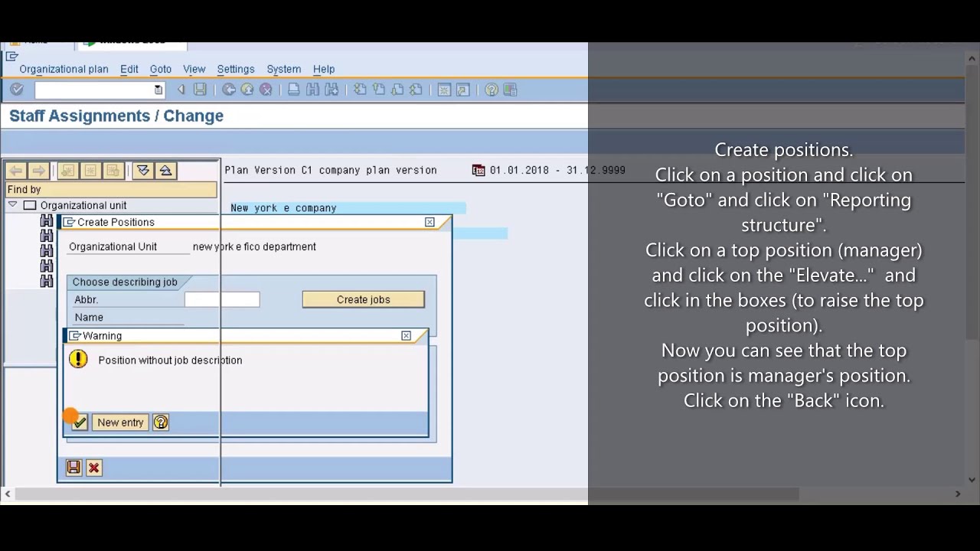This screenshot has height=551, width=980.
Task: Open help in the Warning dialog
Action: (161, 422)
